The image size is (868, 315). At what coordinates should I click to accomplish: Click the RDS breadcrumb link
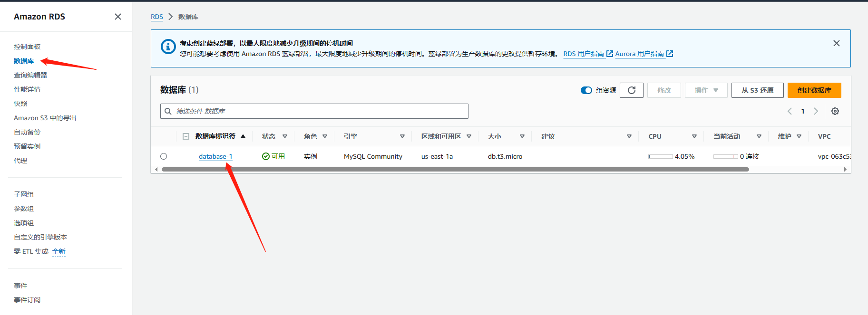157,17
